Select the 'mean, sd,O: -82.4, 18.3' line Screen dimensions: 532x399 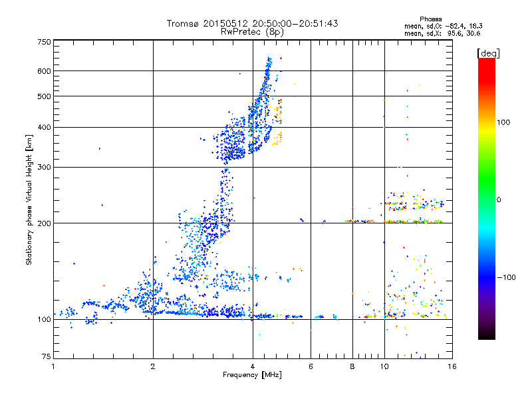(x=443, y=26)
